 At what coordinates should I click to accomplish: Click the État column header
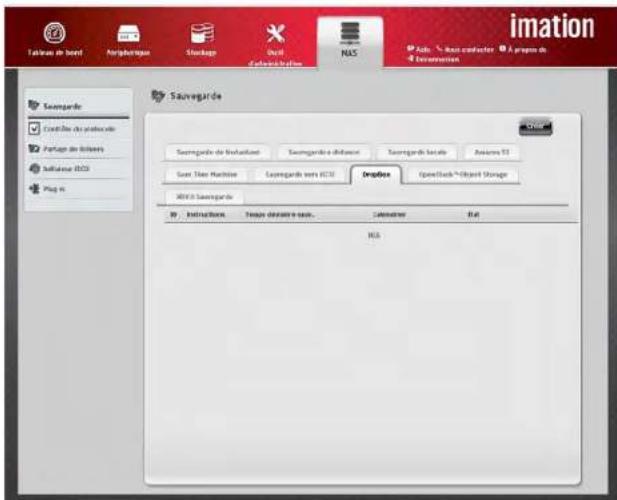pos(473,214)
